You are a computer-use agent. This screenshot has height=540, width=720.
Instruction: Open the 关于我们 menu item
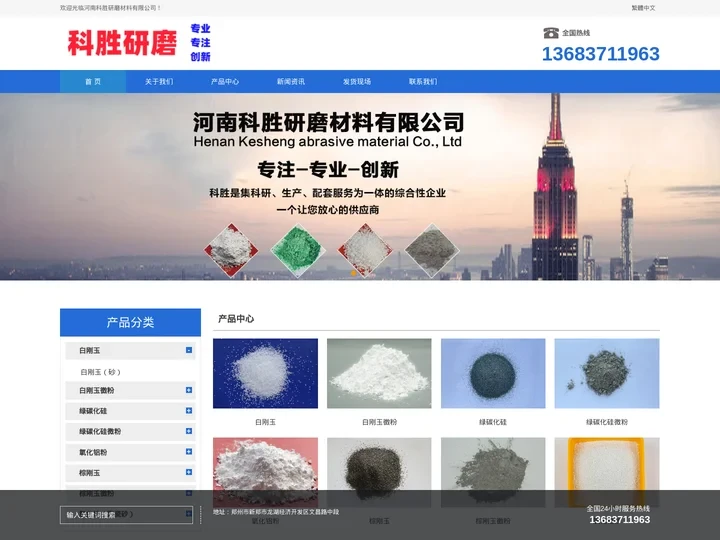click(x=159, y=82)
